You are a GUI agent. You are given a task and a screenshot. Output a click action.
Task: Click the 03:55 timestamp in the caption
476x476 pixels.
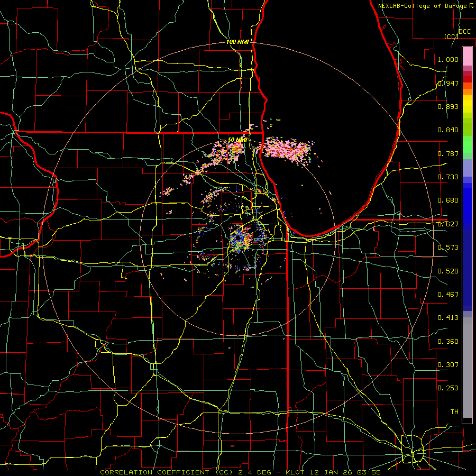(x=369, y=472)
